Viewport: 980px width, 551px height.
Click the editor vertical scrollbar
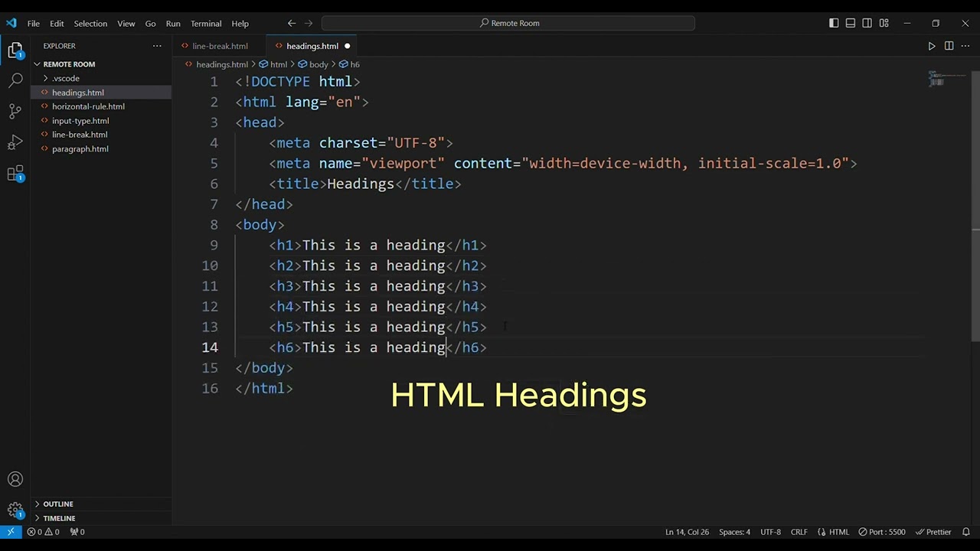(975, 207)
